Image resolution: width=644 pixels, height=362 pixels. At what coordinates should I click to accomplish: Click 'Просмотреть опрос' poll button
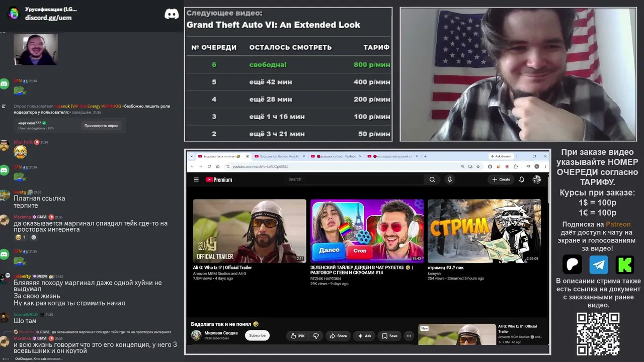(x=101, y=125)
